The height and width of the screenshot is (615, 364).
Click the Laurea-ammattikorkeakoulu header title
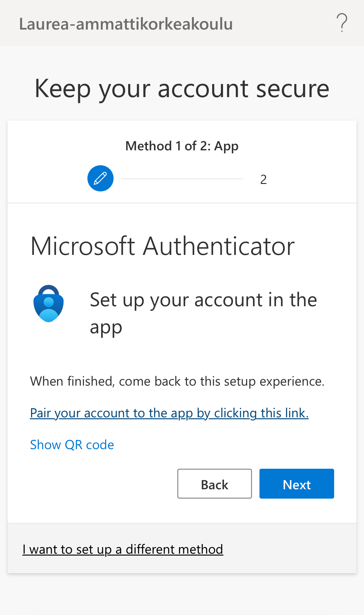(x=126, y=24)
